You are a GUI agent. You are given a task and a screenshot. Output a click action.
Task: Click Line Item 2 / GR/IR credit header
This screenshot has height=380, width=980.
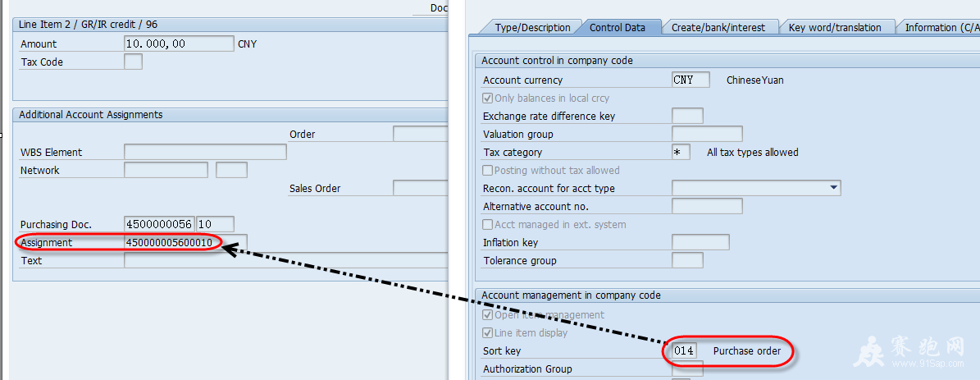[x=88, y=25]
